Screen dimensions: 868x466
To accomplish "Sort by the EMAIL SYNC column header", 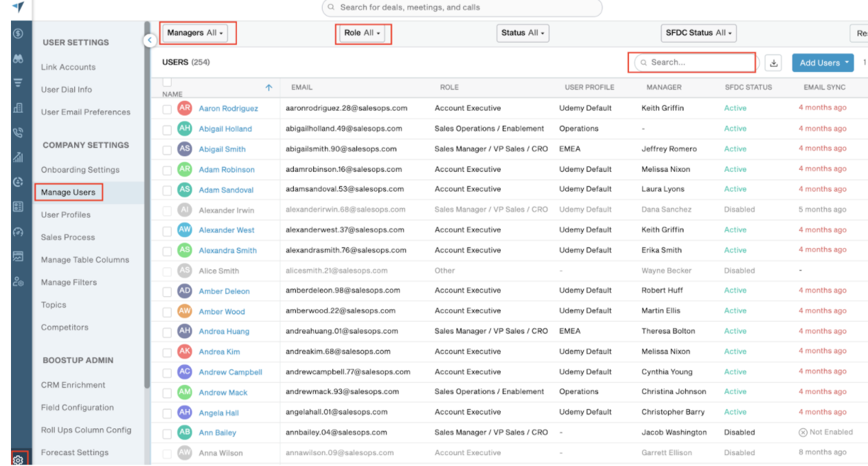I will (x=825, y=87).
